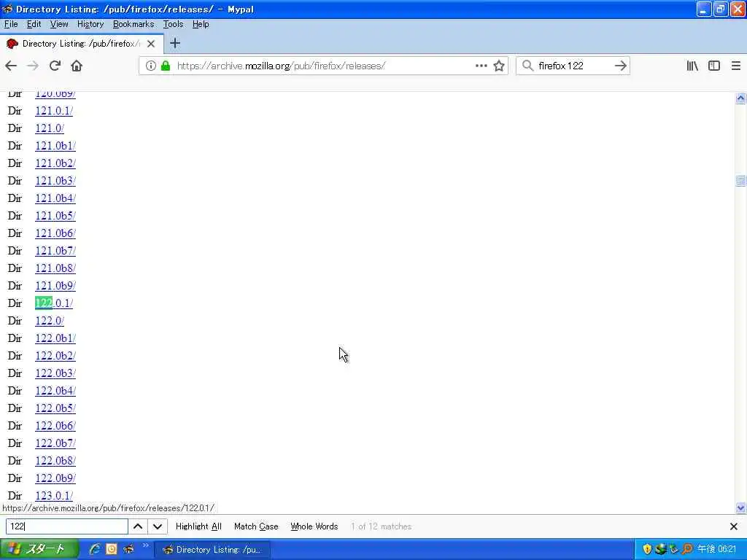Submit search with the go arrow
The height and width of the screenshot is (560, 747).
coord(620,66)
